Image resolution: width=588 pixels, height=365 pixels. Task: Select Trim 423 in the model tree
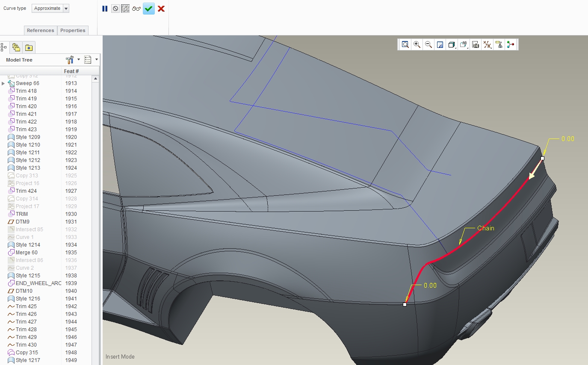26,130
